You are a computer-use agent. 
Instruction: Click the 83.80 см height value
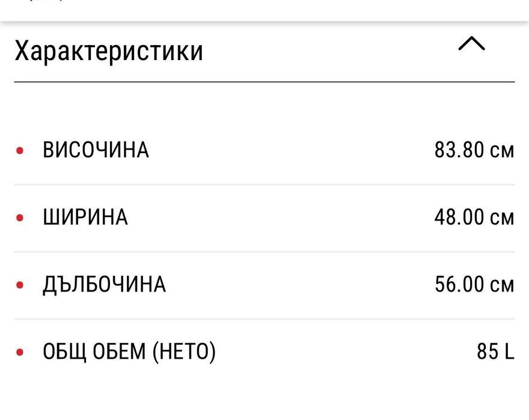coord(474,150)
